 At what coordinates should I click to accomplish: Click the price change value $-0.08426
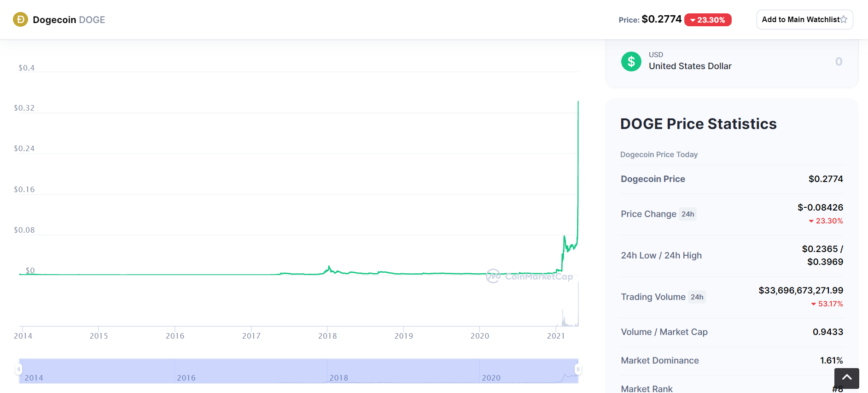click(820, 207)
